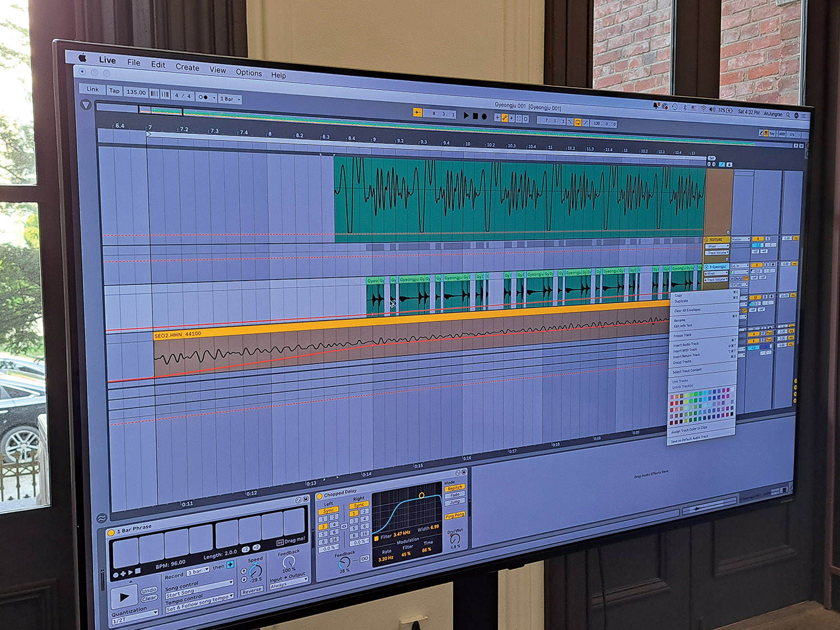Image resolution: width=840 pixels, height=630 pixels.
Task: Toggle Left Sync in Chopped Delay
Action: pyautogui.click(x=328, y=511)
